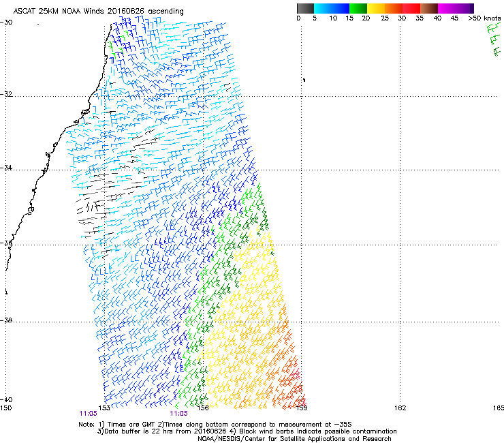Screen dimensions: 504x443
Task: Click the '>50 knots' legend label
Action: pyautogui.click(x=484, y=18)
